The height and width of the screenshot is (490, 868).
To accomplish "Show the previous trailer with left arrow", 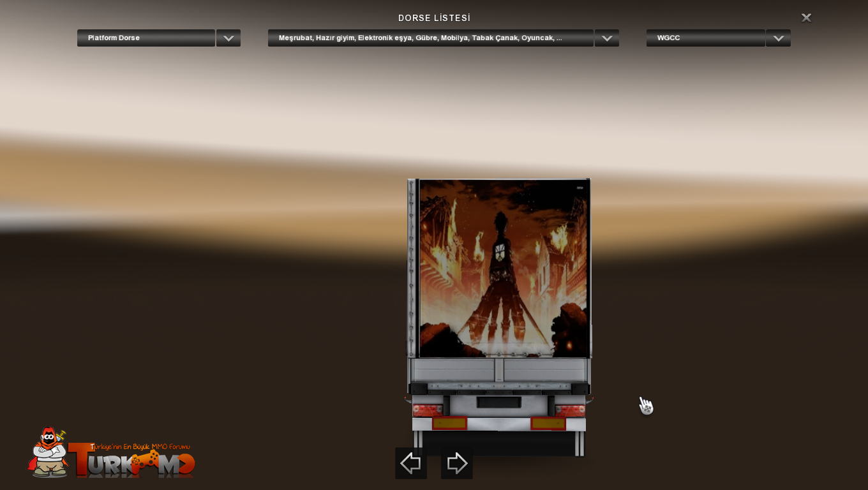I will tap(411, 463).
